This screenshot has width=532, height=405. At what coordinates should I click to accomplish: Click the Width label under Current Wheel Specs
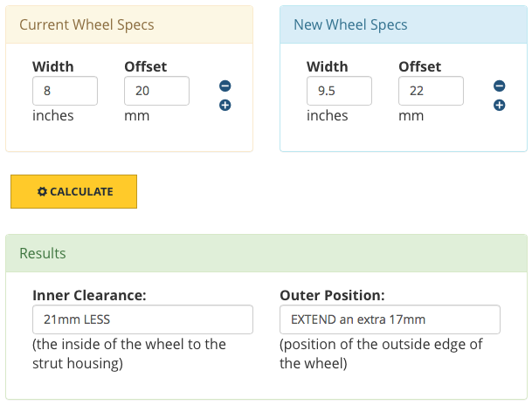click(x=52, y=66)
